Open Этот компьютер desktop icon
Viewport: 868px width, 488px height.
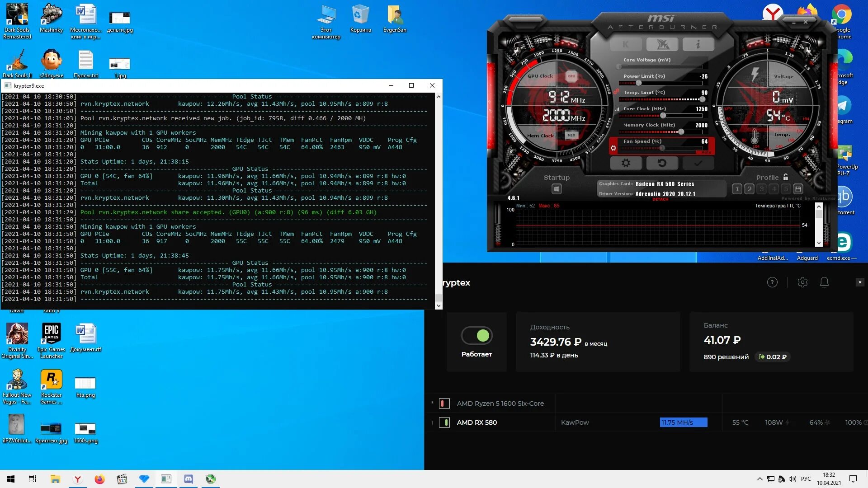pyautogui.click(x=326, y=21)
